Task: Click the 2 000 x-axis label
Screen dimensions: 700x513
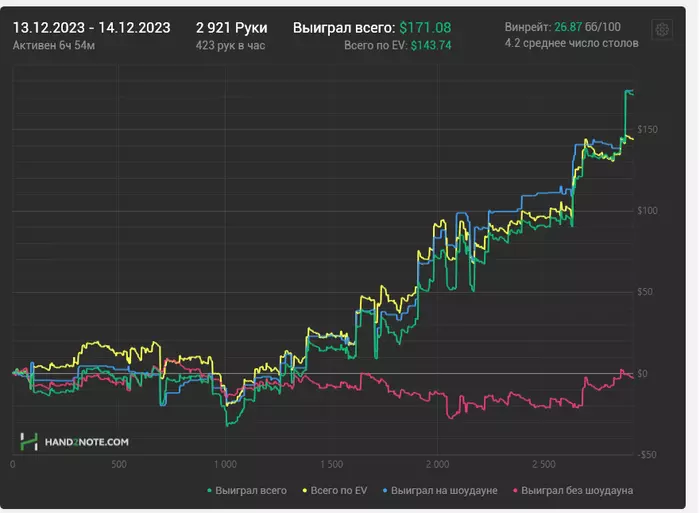Action: coord(438,464)
